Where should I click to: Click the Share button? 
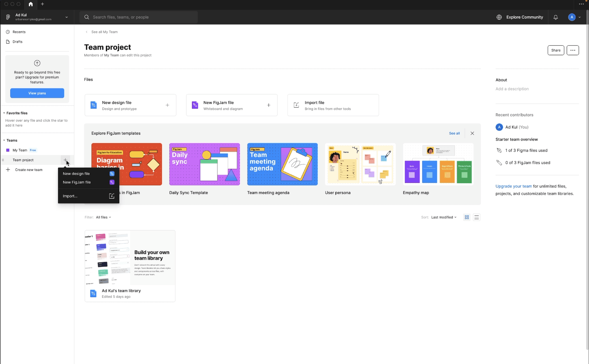click(x=555, y=50)
